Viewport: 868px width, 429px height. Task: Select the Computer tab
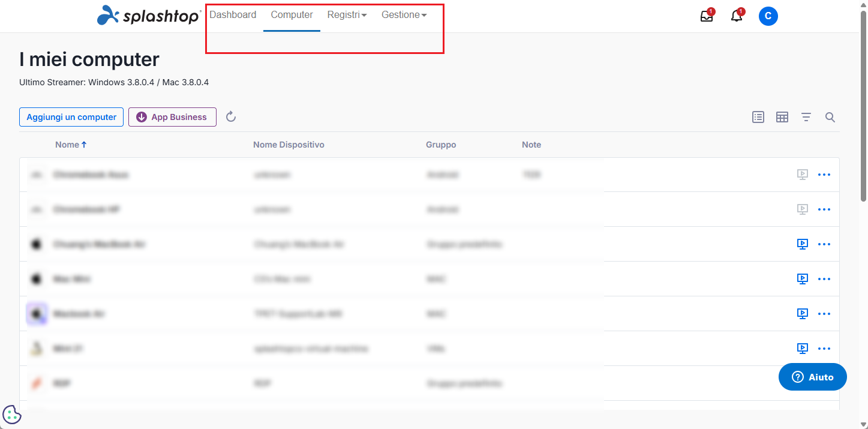[x=292, y=15]
